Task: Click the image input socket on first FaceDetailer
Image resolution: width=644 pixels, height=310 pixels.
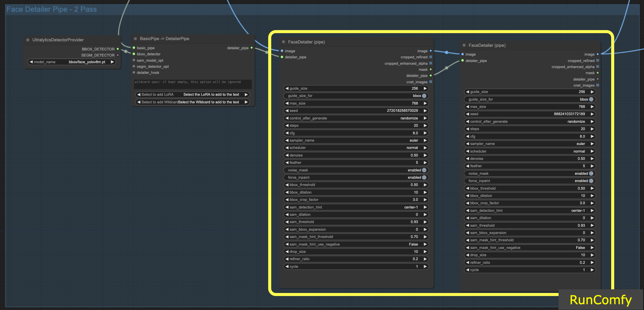Action: pyautogui.click(x=282, y=51)
